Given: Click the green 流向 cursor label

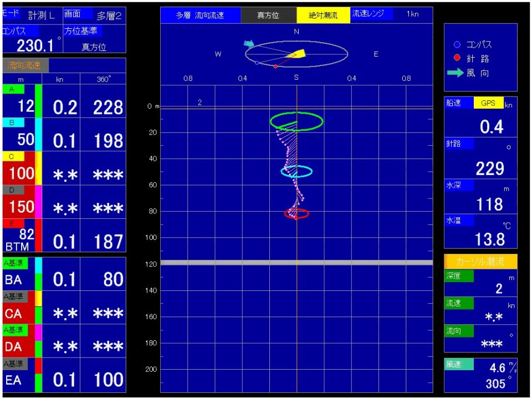Looking at the screenshot, I should (x=459, y=331).
